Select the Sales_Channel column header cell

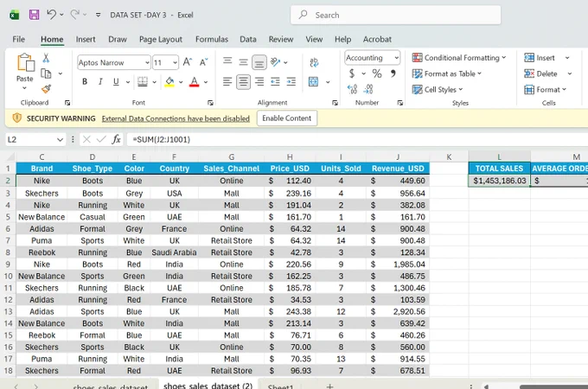(x=232, y=169)
